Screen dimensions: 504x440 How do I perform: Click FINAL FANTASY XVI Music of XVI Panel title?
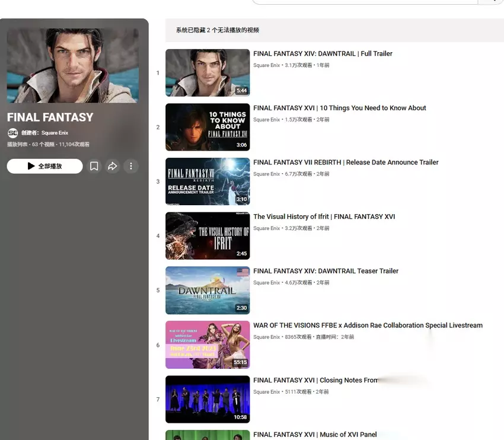coord(315,435)
